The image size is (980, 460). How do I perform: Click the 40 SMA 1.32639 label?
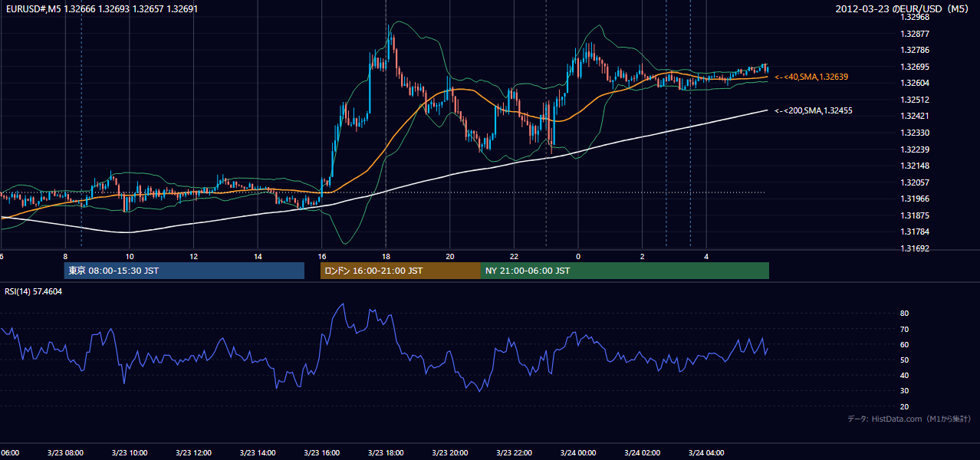point(811,77)
